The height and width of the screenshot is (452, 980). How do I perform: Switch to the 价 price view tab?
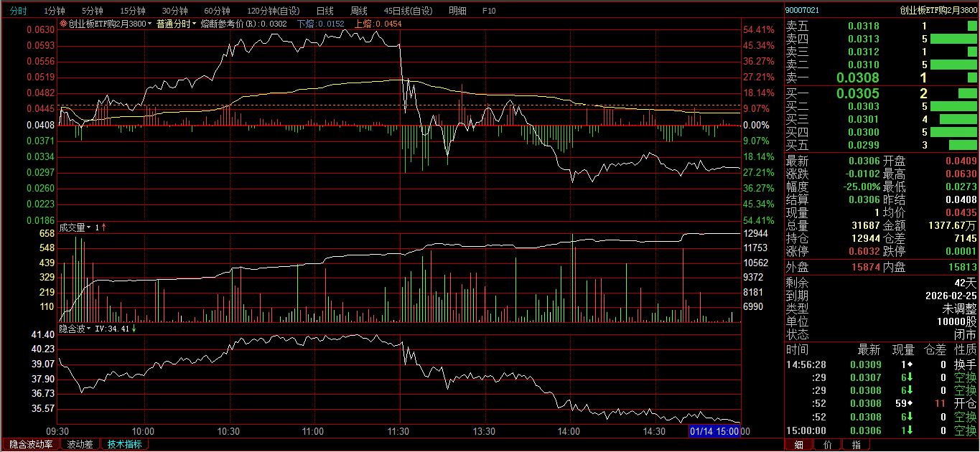pos(828,445)
